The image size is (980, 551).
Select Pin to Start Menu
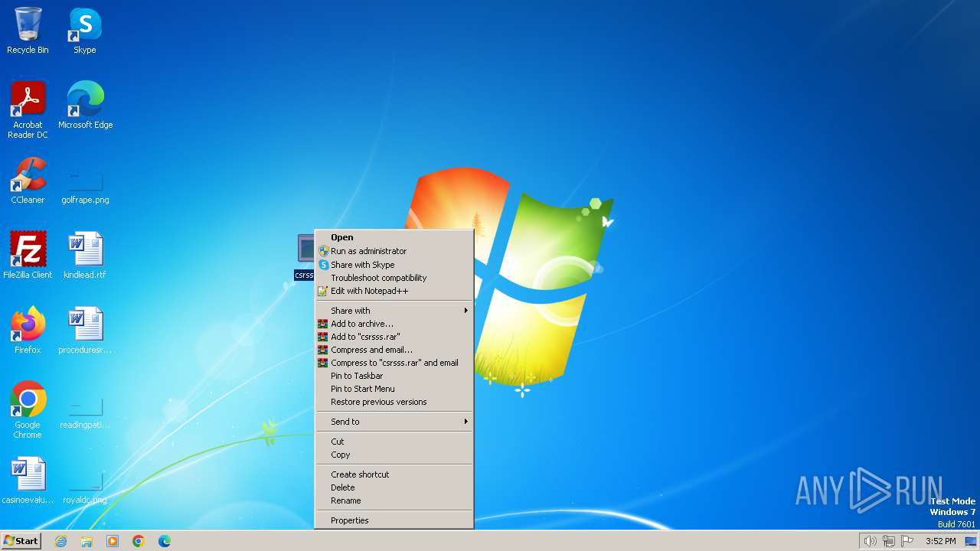pos(394,389)
